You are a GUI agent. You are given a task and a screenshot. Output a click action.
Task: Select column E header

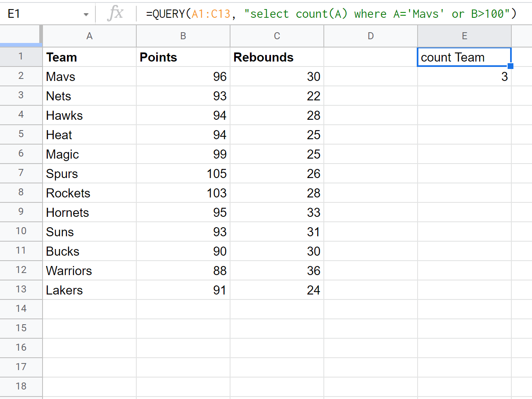[464, 36]
